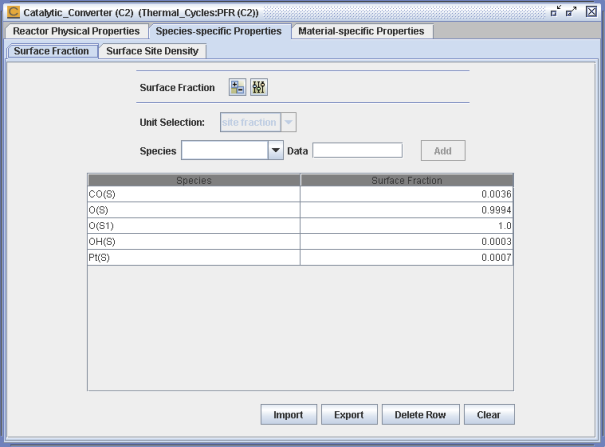This screenshot has height=447, width=605.
Task: Click the Add button
Action: tap(443, 151)
